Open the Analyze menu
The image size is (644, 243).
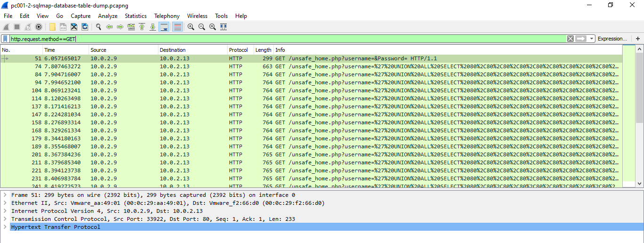pyautogui.click(x=108, y=16)
